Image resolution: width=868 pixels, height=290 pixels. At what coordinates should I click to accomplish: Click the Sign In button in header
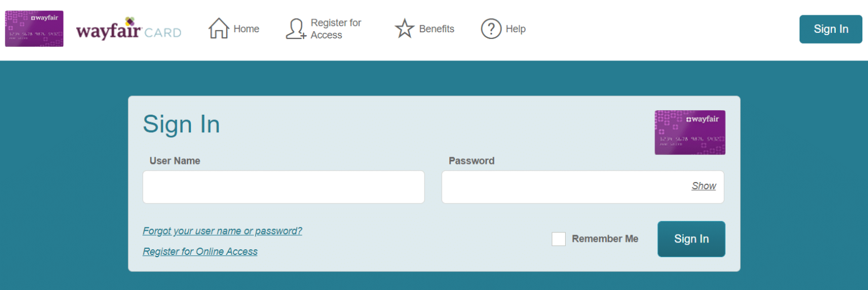(x=831, y=29)
